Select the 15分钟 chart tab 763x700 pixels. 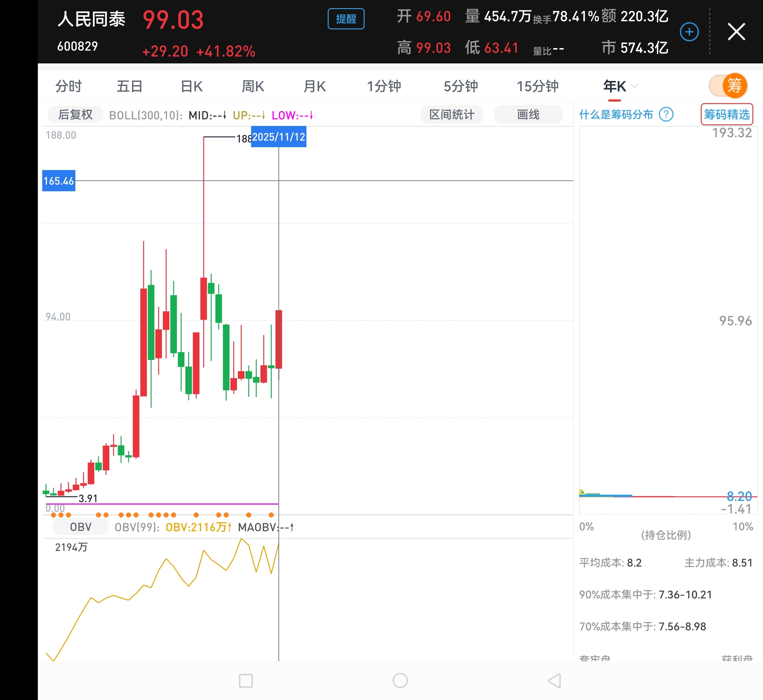[x=537, y=86]
